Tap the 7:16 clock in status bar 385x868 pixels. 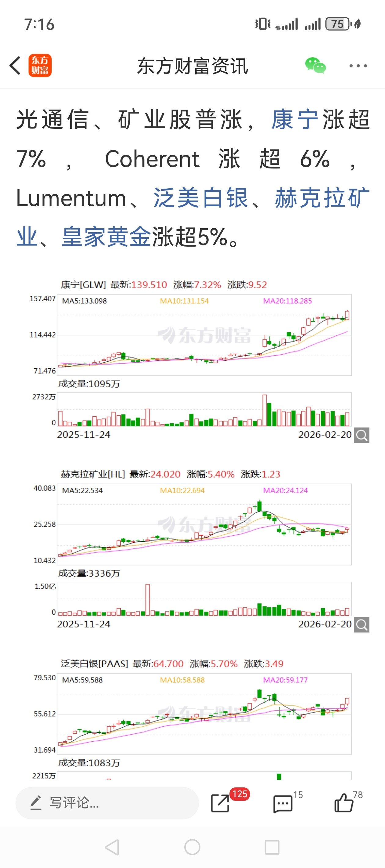click(39, 24)
